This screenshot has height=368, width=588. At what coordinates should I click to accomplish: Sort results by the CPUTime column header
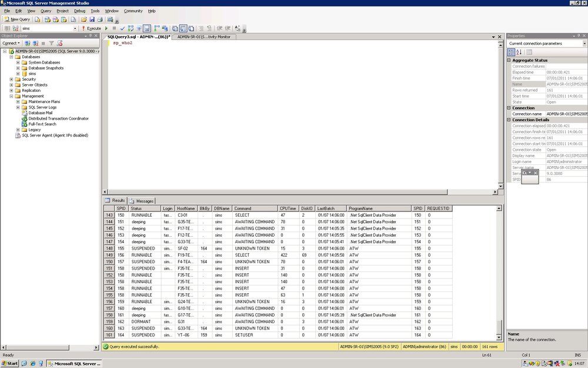[288, 208]
